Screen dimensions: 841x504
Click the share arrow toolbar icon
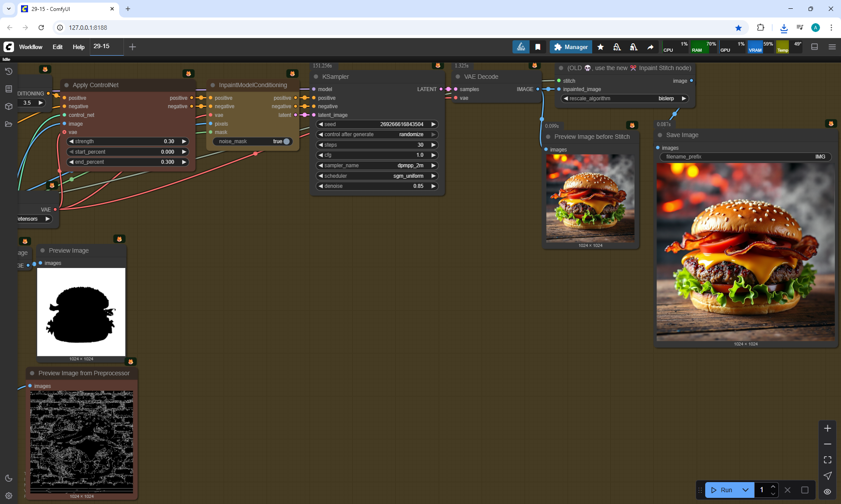(650, 47)
